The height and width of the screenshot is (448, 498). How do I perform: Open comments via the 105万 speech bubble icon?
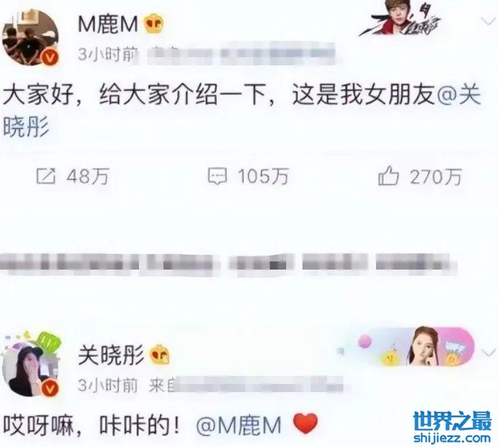217,176
